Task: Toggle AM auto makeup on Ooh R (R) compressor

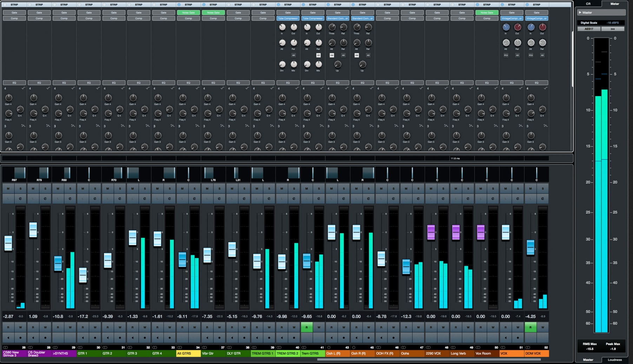Action: point(357,55)
